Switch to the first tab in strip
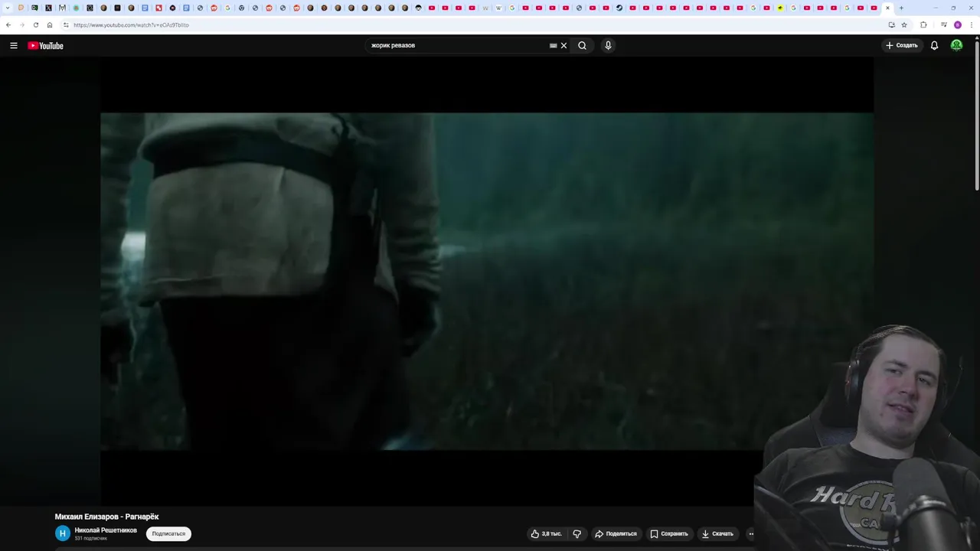 [21, 8]
